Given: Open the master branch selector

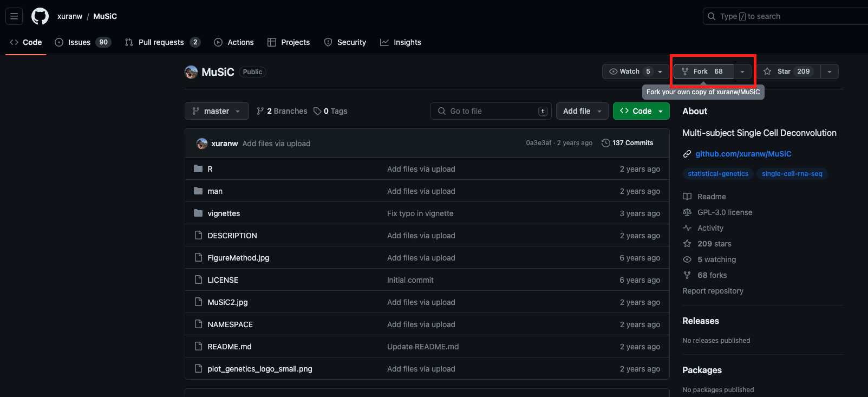Looking at the screenshot, I should pos(217,111).
